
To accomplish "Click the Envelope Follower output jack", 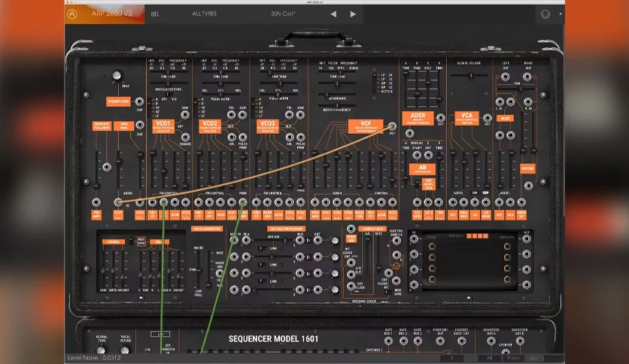I will pyautogui.click(x=107, y=167).
